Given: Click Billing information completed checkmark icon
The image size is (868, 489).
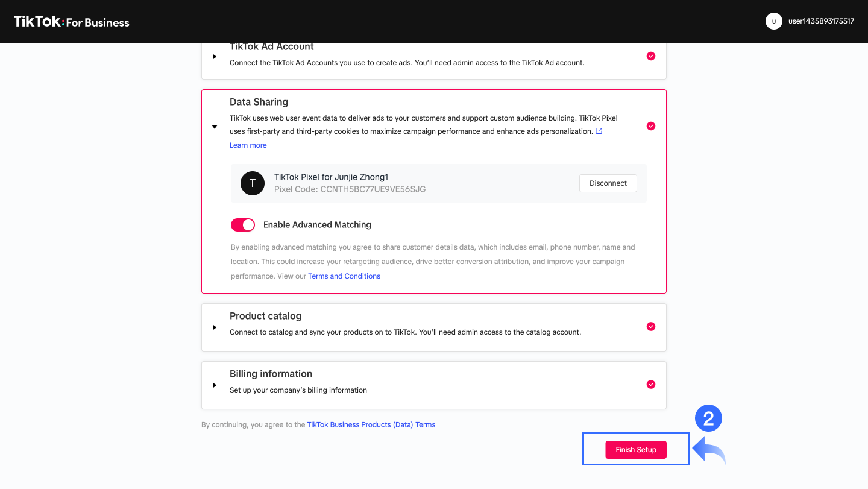Looking at the screenshot, I should [651, 384].
